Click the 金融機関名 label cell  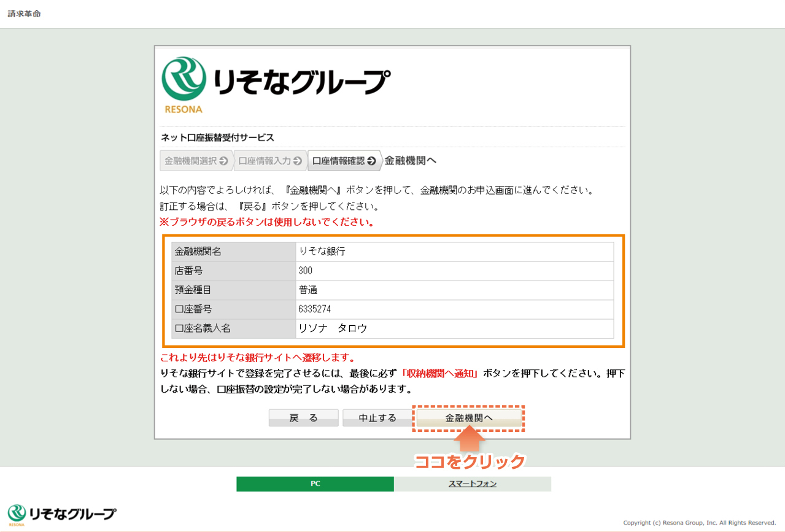click(233, 252)
